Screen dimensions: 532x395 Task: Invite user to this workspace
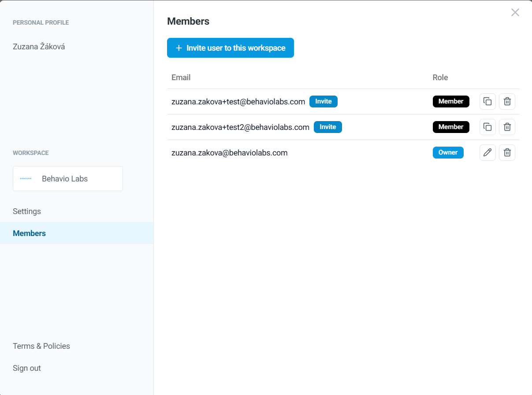click(x=230, y=48)
